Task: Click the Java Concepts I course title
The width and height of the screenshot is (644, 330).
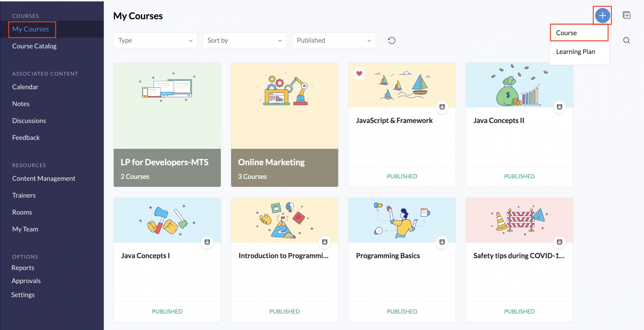Action: point(145,256)
